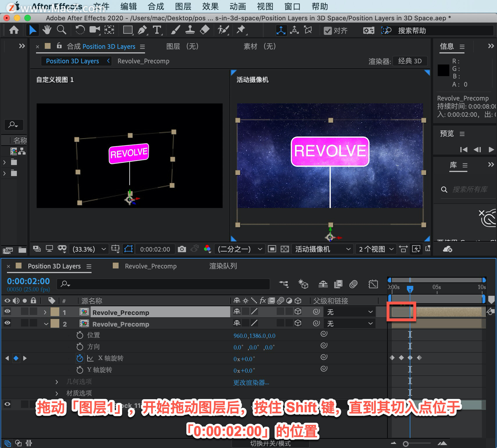Open the 2 个视图 layout dropdown

click(x=376, y=249)
